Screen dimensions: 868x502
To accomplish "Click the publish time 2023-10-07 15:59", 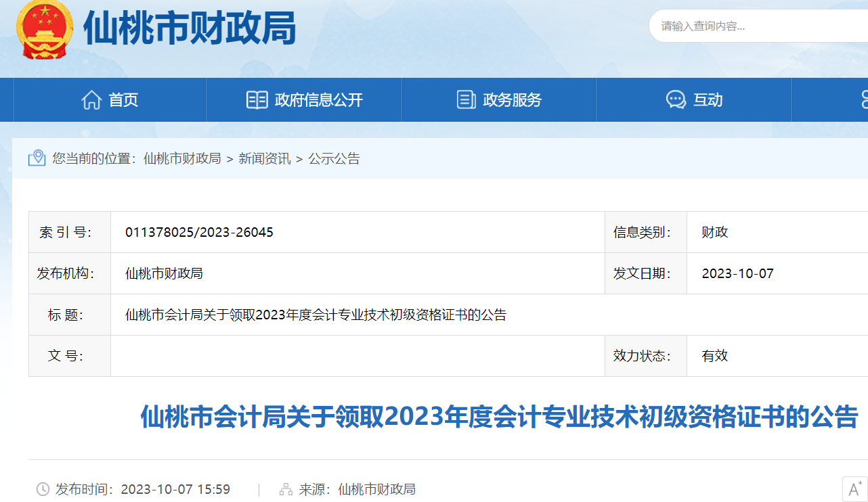I will [175, 489].
